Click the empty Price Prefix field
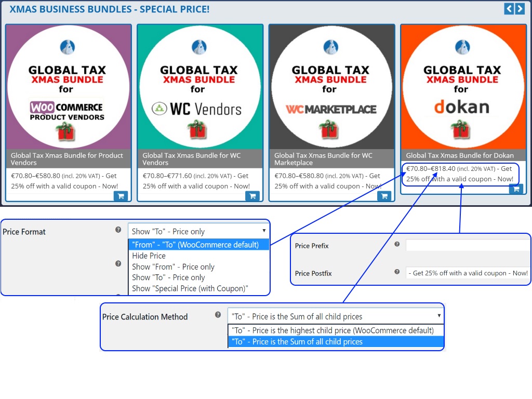This screenshot has height=399, width=532. (468, 245)
